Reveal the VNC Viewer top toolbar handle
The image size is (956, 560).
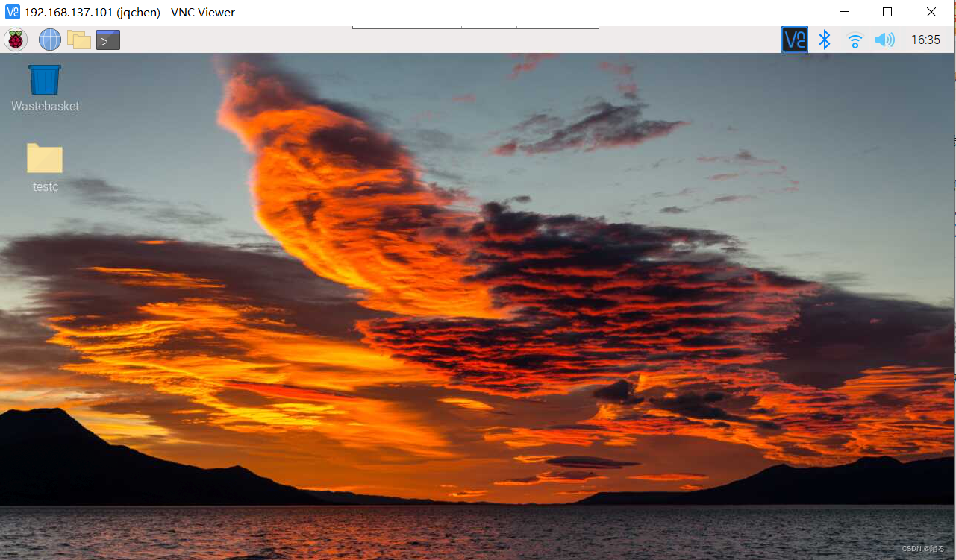coord(475,28)
